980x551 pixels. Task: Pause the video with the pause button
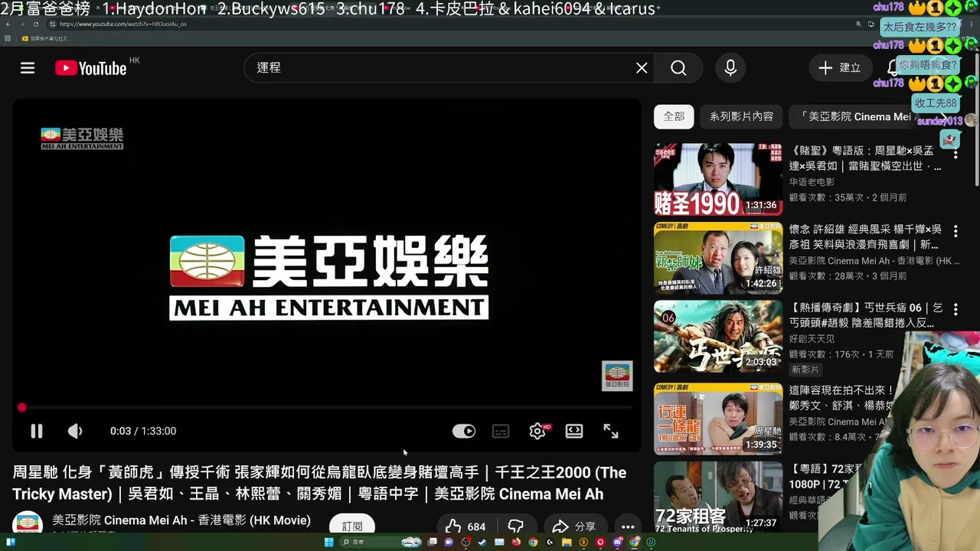point(36,431)
